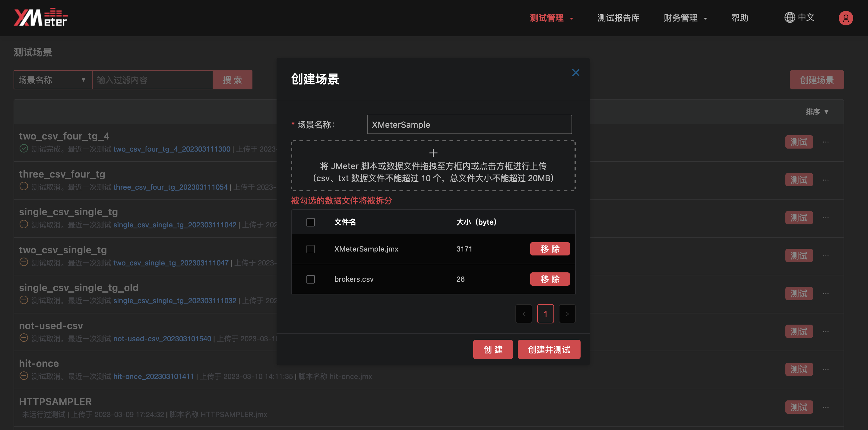Remove brokers.csv with 移除 button

coord(550,279)
